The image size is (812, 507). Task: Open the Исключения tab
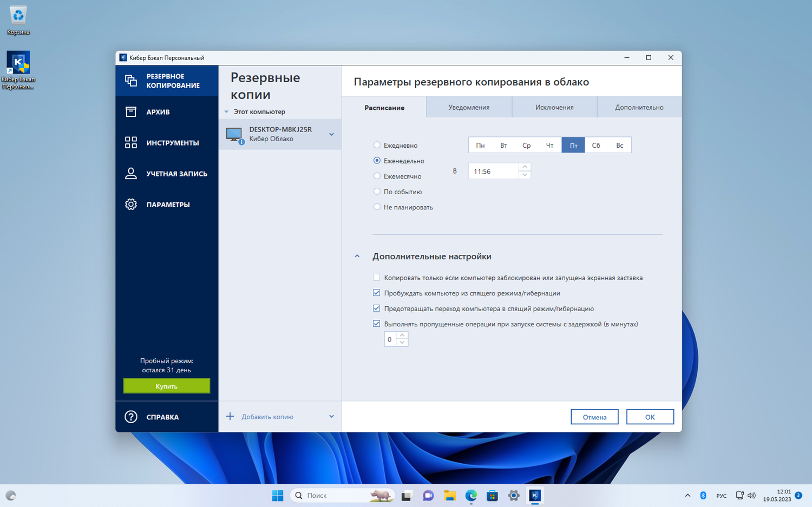pos(554,107)
